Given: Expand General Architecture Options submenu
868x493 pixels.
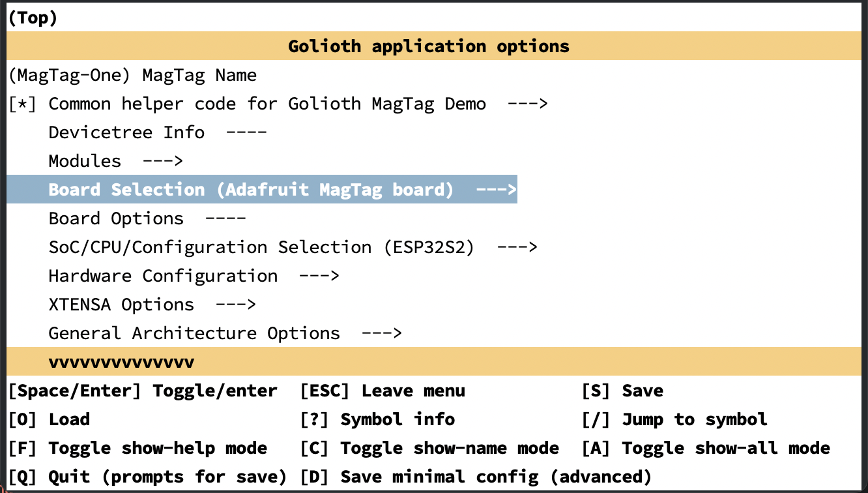Looking at the screenshot, I should (x=225, y=333).
